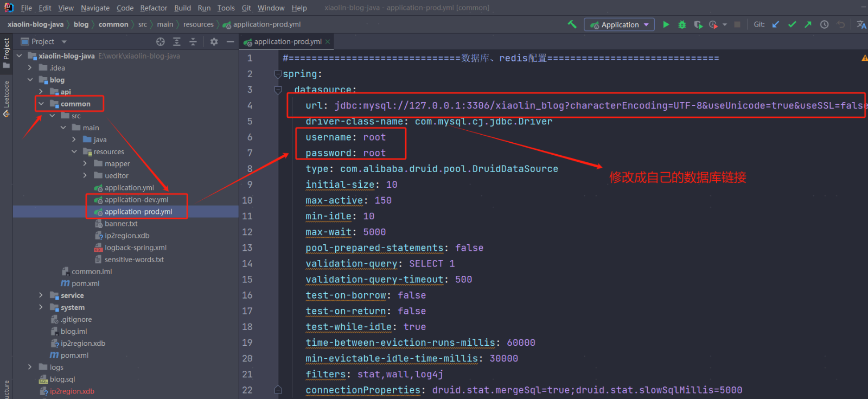
Task: Hide the Project panel with the minus icon
Action: pos(230,42)
